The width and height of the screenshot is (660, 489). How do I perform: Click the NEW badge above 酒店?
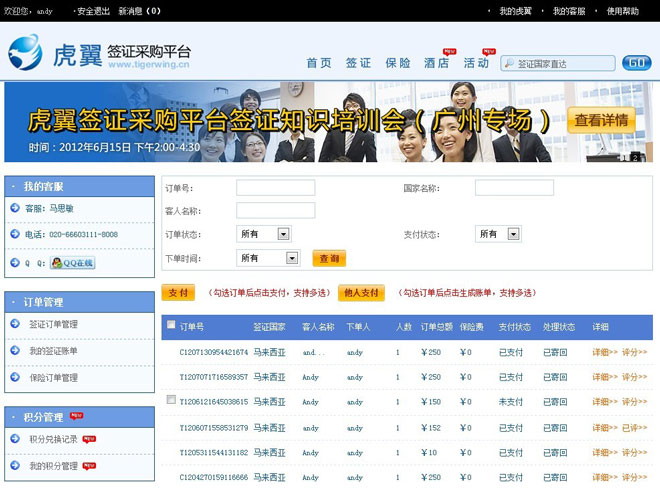coord(450,52)
